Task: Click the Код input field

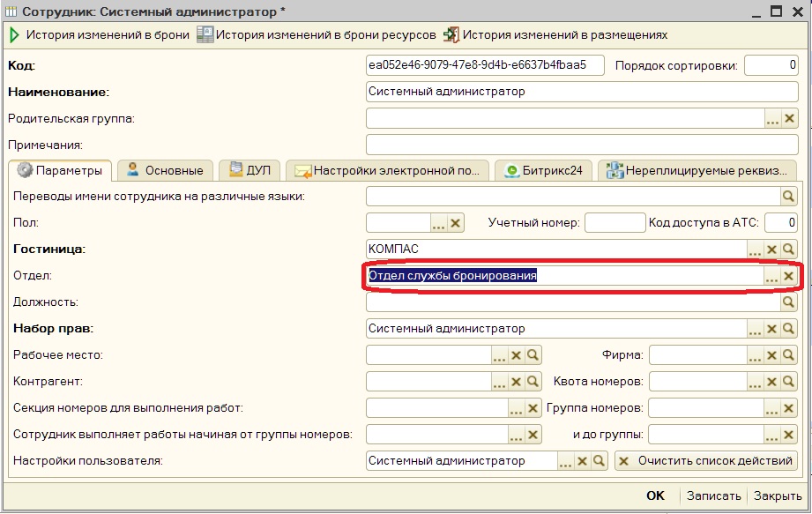Action: pos(485,65)
